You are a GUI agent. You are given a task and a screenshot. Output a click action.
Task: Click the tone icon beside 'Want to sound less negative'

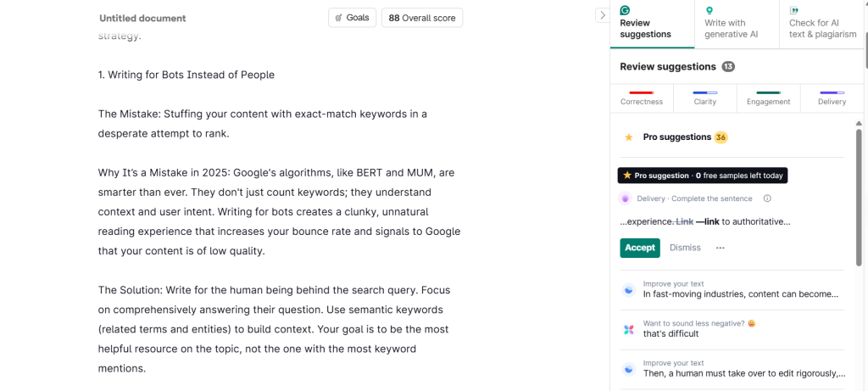click(628, 329)
